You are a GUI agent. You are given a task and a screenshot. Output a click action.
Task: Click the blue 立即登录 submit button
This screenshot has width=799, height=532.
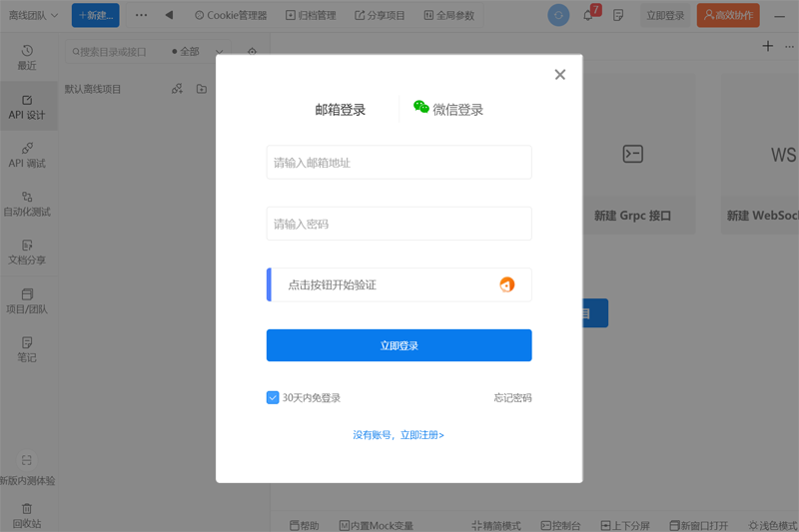[x=399, y=345]
